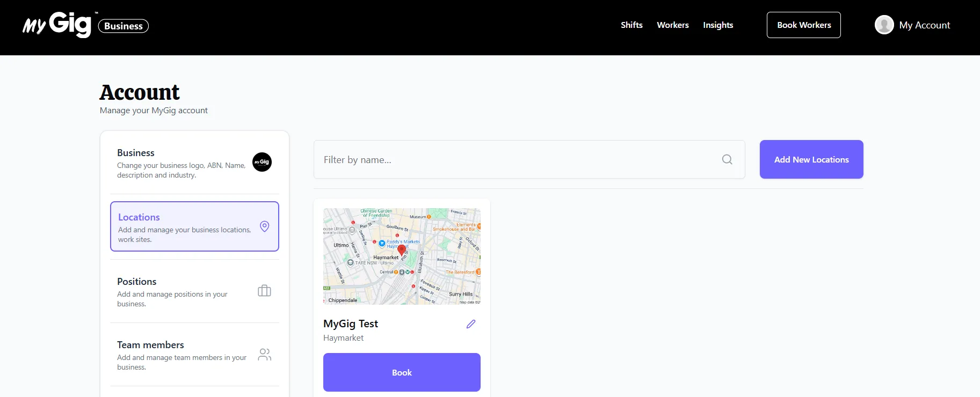Open the Team members section

(194, 355)
